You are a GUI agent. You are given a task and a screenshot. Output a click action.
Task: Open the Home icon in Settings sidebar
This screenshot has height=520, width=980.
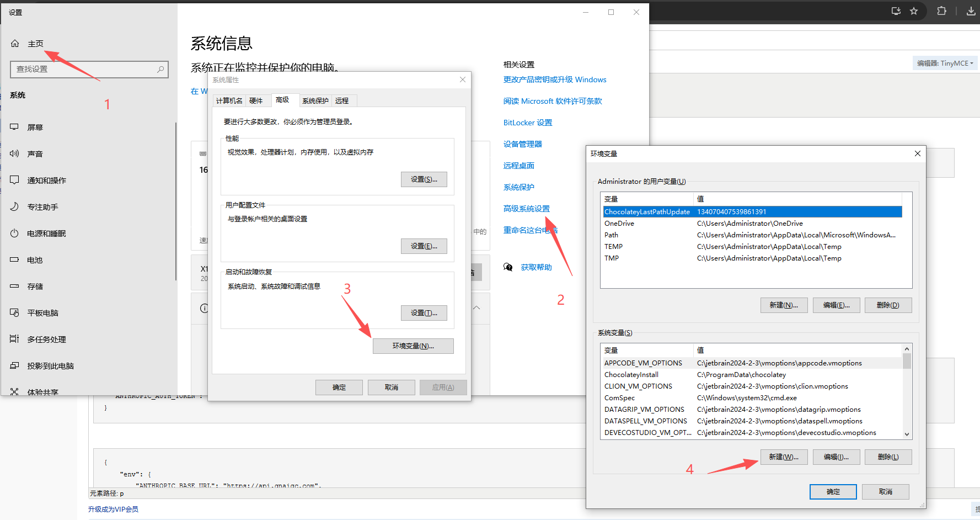pyautogui.click(x=15, y=44)
